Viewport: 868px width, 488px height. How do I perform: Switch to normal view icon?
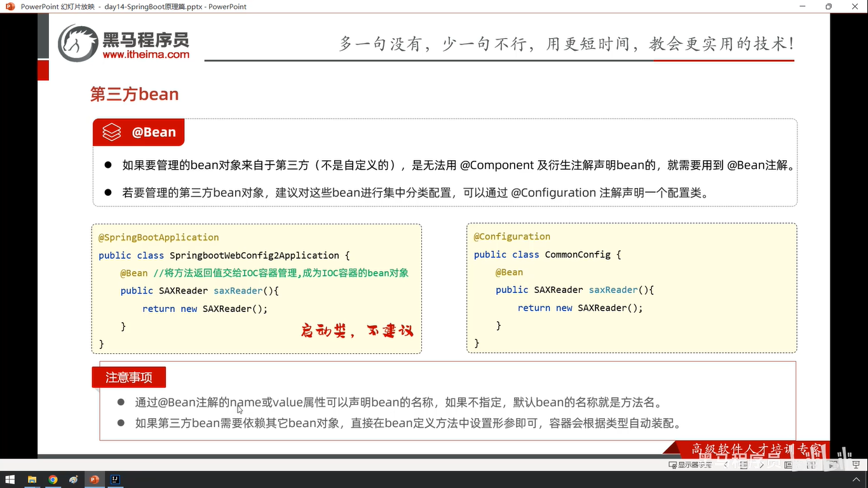pos(788,465)
